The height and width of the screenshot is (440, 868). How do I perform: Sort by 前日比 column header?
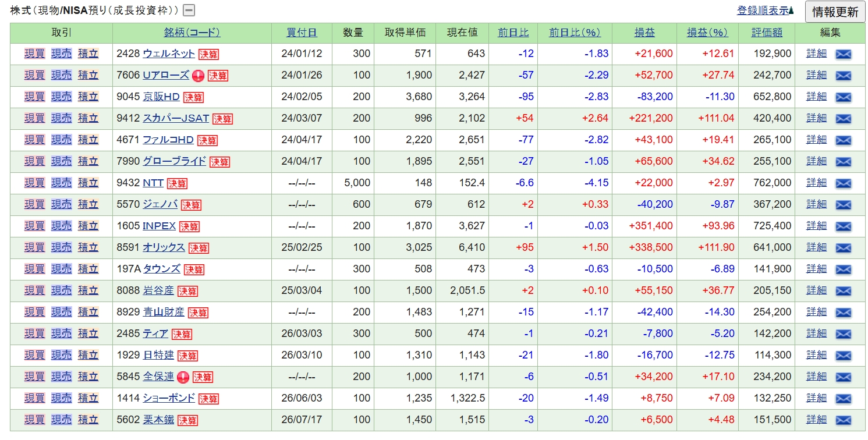[x=513, y=33]
